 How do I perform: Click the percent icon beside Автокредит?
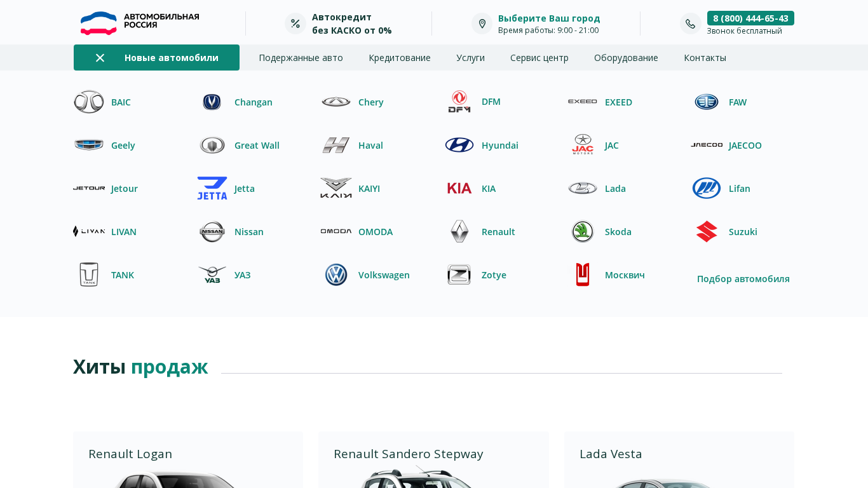point(295,24)
